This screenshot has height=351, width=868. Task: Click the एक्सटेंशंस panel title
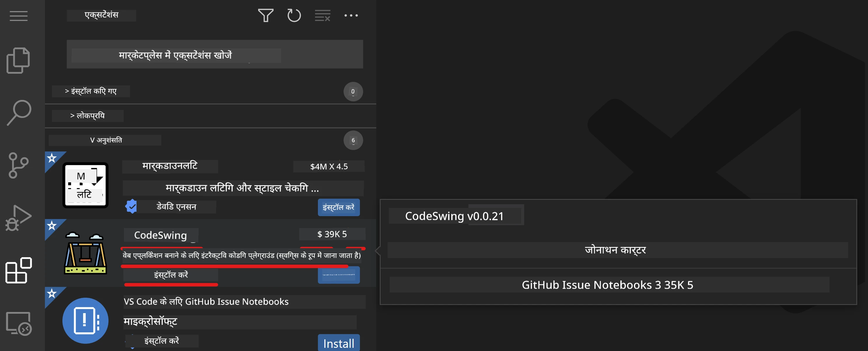[101, 15]
